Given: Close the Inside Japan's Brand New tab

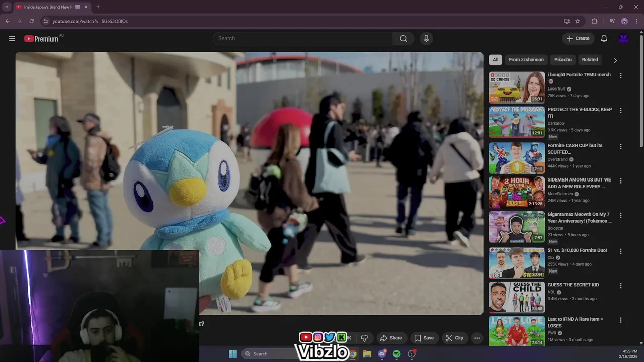Looking at the screenshot, I should tap(87, 7).
